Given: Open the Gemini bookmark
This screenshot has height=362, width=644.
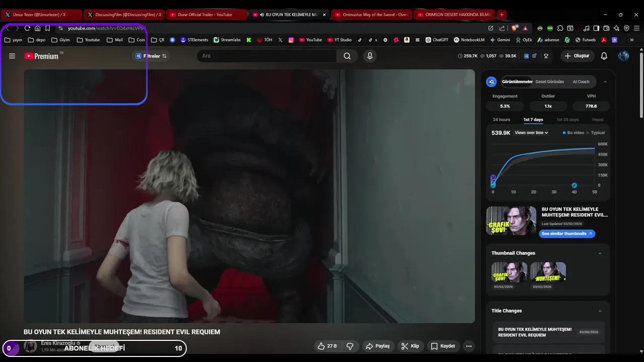Looking at the screenshot, I should 500,40.
